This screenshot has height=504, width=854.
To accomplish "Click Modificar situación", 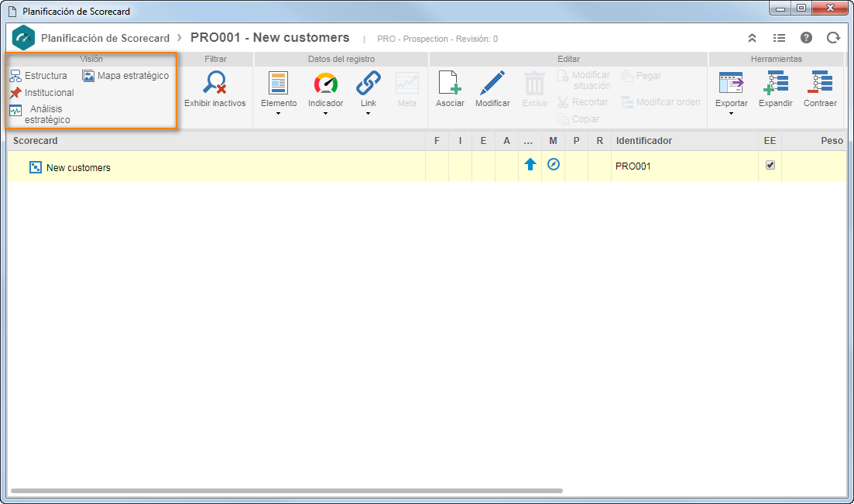I will (x=584, y=80).
